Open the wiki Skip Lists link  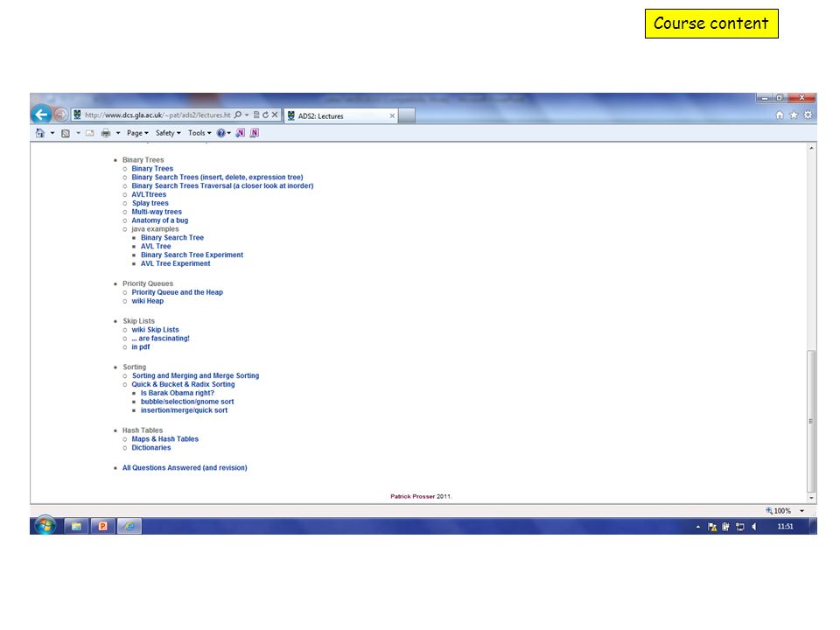(156, 330)
